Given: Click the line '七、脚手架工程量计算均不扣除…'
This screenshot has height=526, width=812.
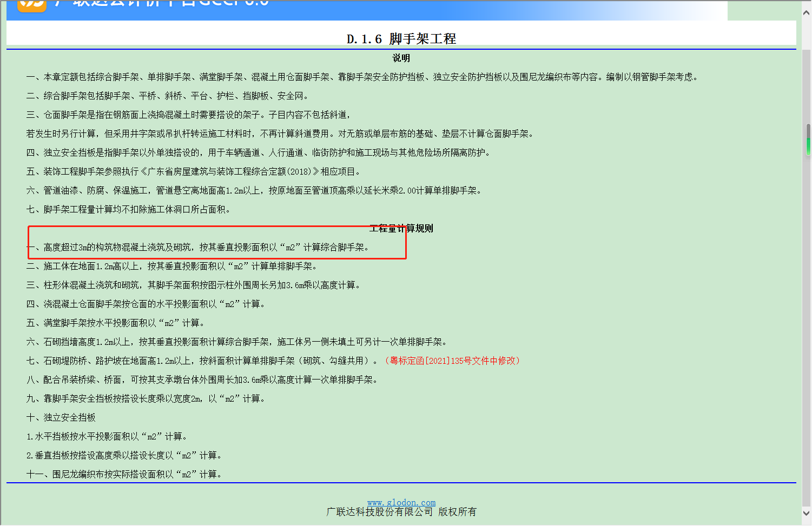Looking at the screenshot, I should point(130,209).
